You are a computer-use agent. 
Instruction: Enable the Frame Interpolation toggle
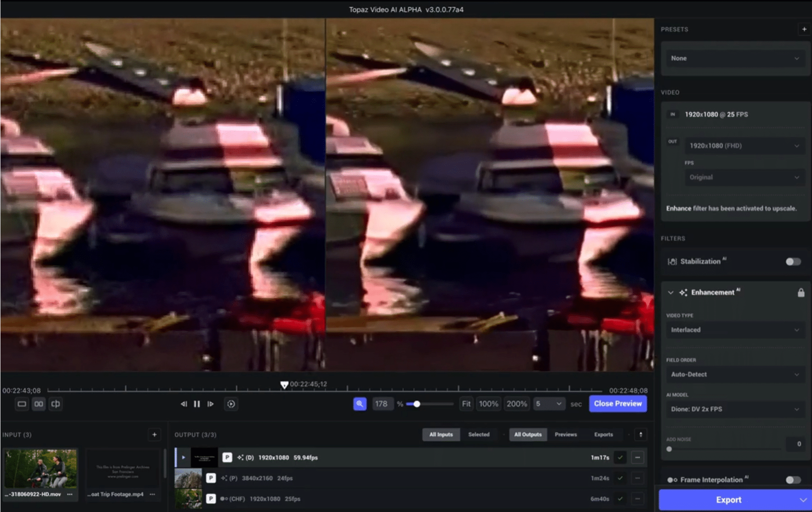(x=793, y=480)
